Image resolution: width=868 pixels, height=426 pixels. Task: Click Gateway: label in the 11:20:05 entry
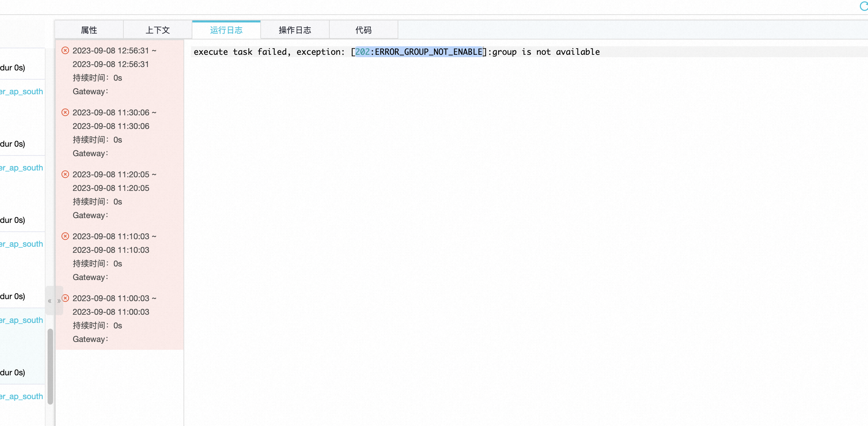(x=90, y=215)
